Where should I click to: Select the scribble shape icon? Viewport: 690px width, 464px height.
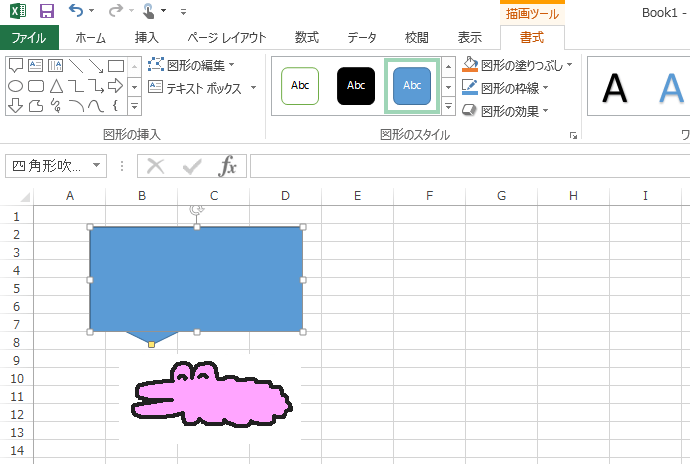pos(55,106)
